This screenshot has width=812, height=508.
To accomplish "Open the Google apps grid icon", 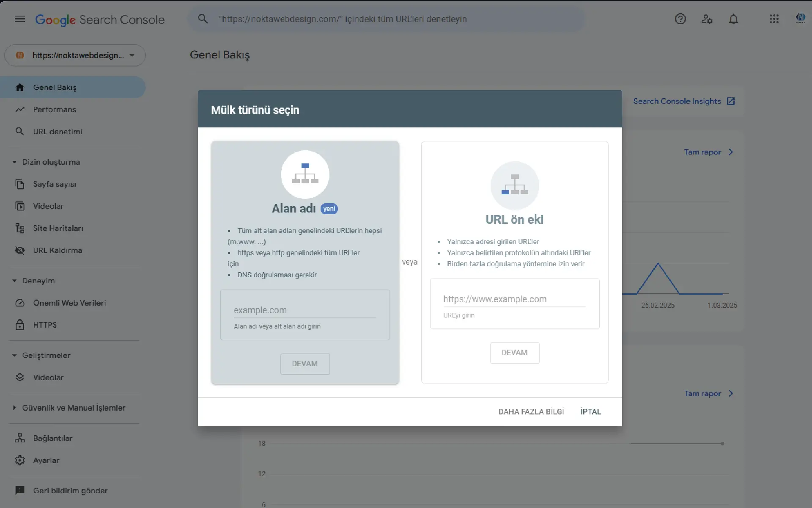I will click(774, 19).
